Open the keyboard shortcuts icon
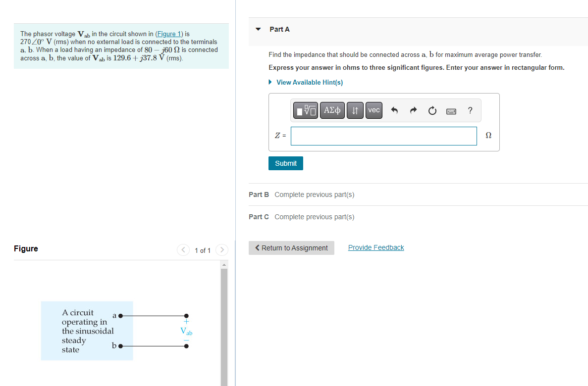 451,110
